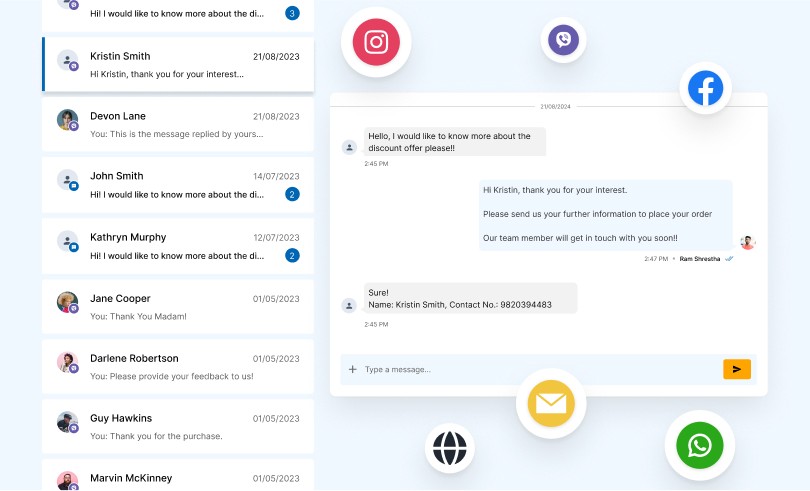Click 'You: Please provide your feedback' preview
This screenshot has width=810, height=491.
pyautogui.click(x=172, y=376)
